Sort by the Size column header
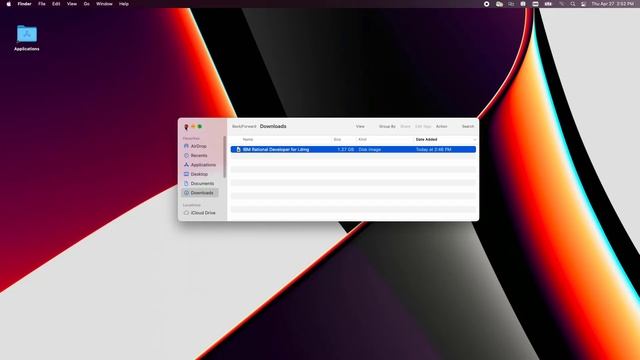The height and width of the screenshot is (360, 640). point(337,140)
